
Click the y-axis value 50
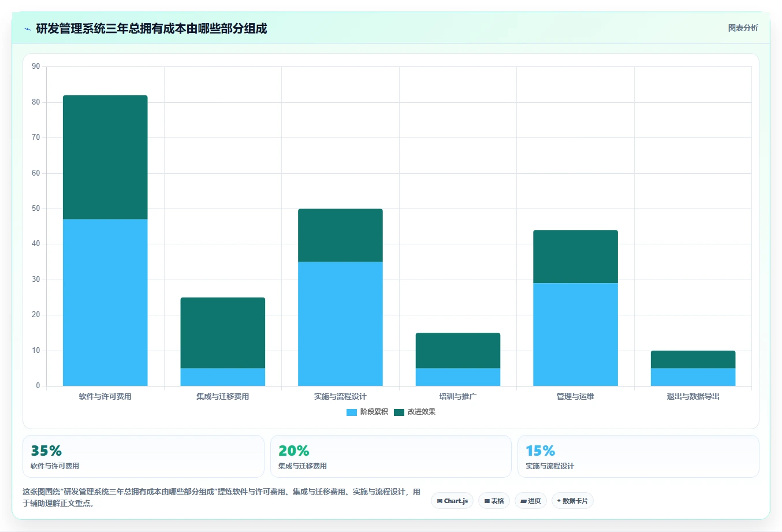point(36,209)
